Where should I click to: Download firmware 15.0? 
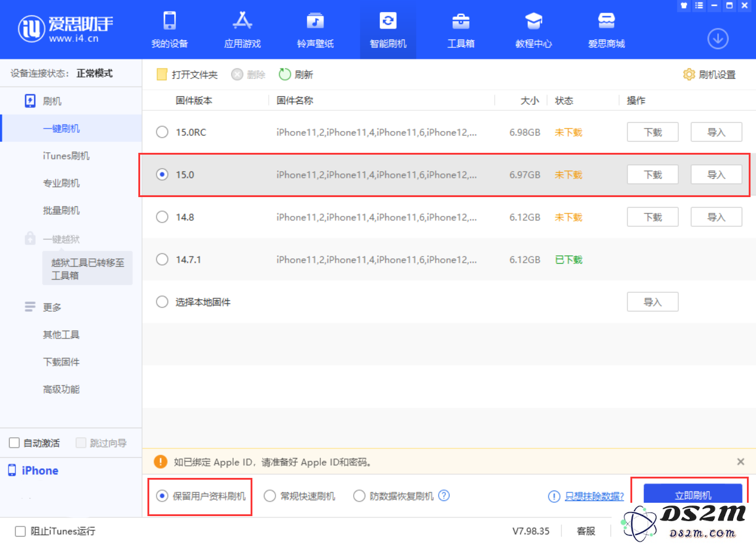point(652,175)
